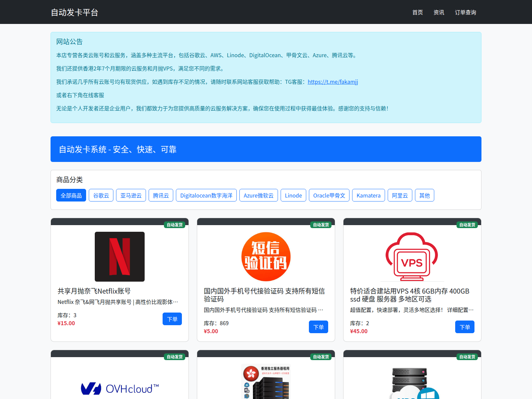The height and width of the screenshot is (399, 532).
Task: Click 自动发货 badge on OVHcloud card
Action: [175, 357]
